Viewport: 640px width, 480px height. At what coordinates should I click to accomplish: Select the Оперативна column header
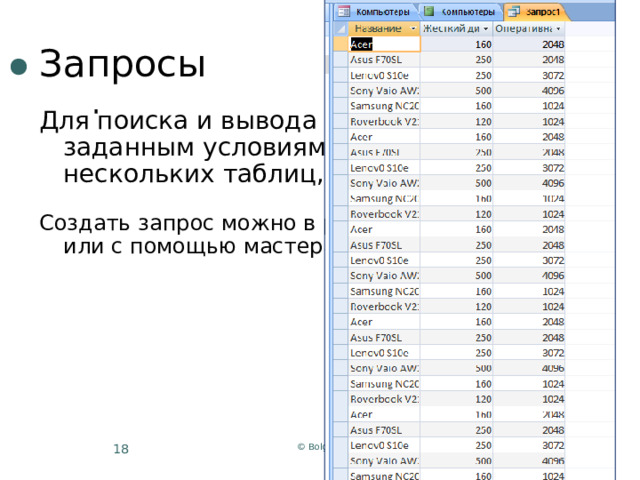click(x=529, y=29)
